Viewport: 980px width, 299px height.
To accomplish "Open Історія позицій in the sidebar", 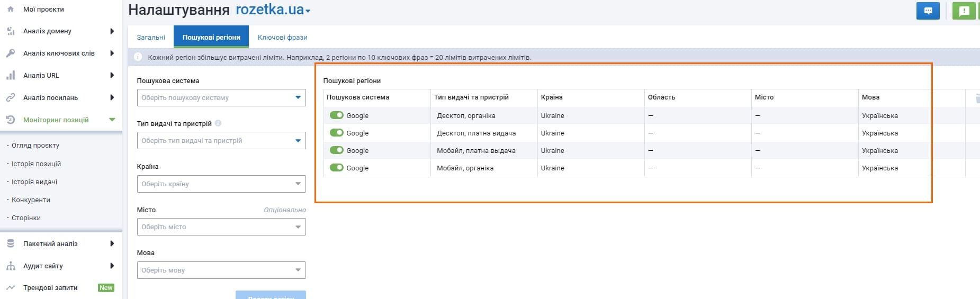I will click(x=36, y=164).
